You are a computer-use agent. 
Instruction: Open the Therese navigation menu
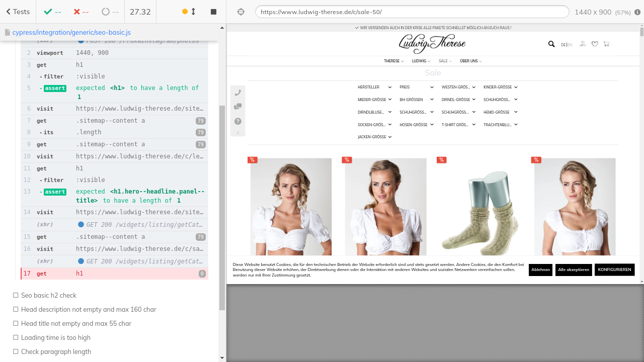(393, 61)
